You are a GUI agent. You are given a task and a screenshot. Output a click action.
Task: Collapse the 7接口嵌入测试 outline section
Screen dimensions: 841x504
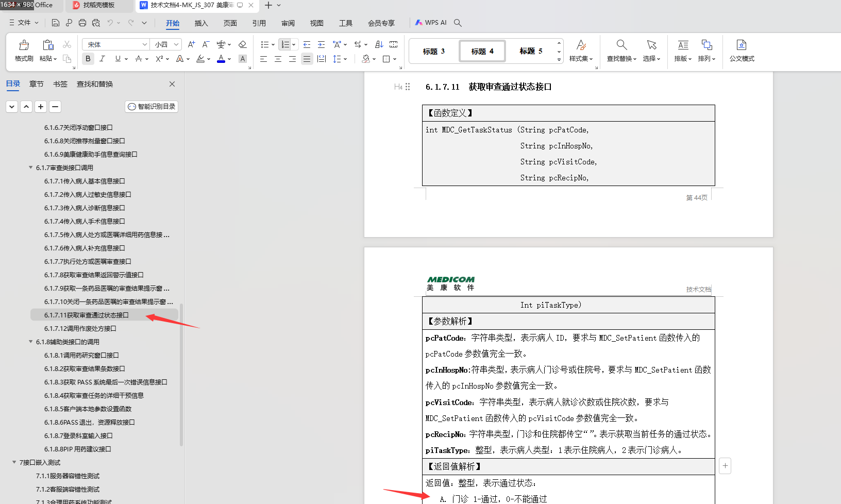(14, 462)
